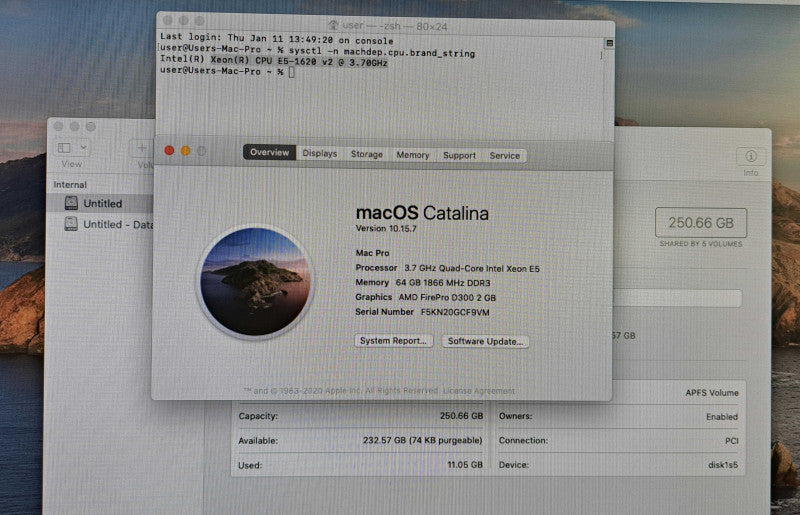Click the AMD FirePro D300 2 GB text
The image size is (800, 515).
coord(447,297)
